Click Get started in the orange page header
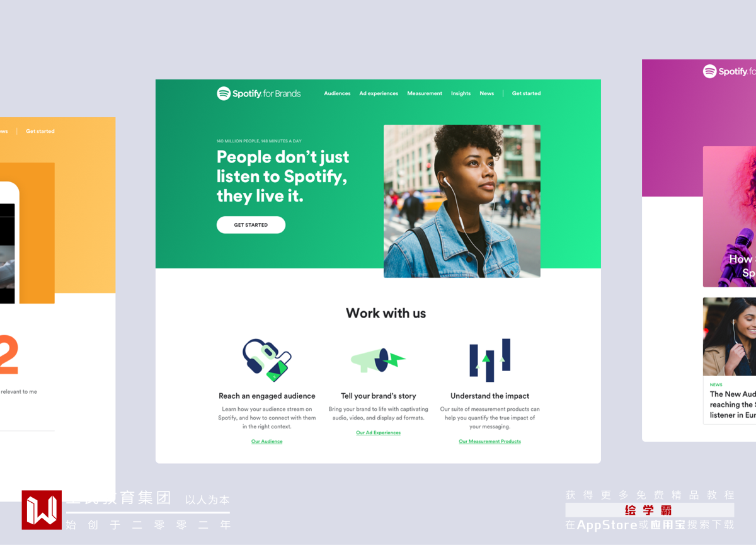 [40, 131]
